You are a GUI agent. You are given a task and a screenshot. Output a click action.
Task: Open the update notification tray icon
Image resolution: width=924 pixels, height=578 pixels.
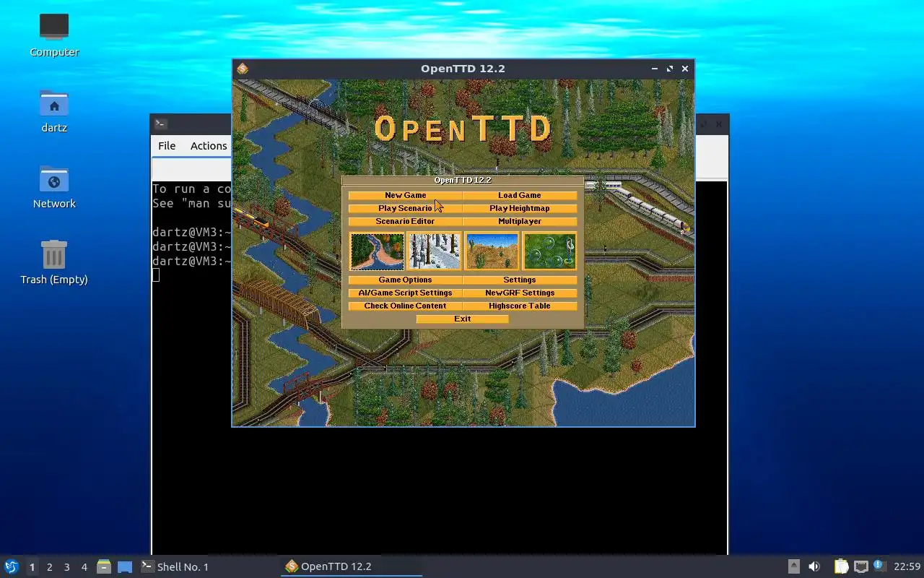click(x=879, y=566)
